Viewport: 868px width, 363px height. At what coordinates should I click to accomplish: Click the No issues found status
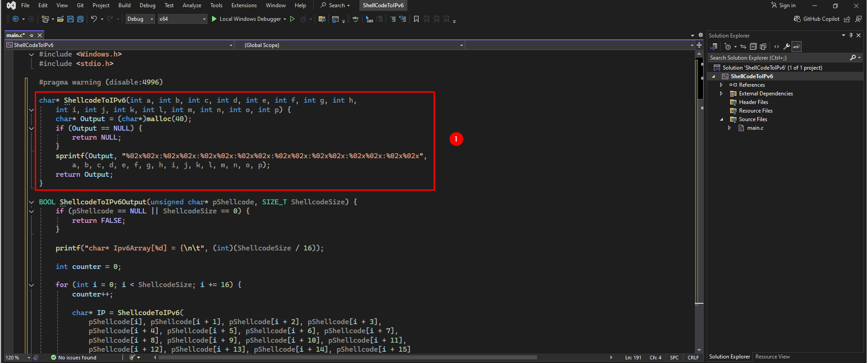click(73, 358)
